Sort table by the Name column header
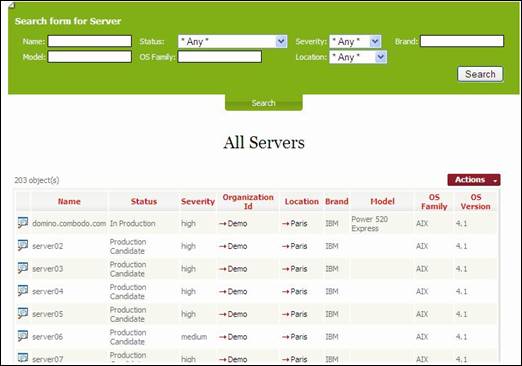The height and width of the screenshot is (366, 522). point(69,201)
